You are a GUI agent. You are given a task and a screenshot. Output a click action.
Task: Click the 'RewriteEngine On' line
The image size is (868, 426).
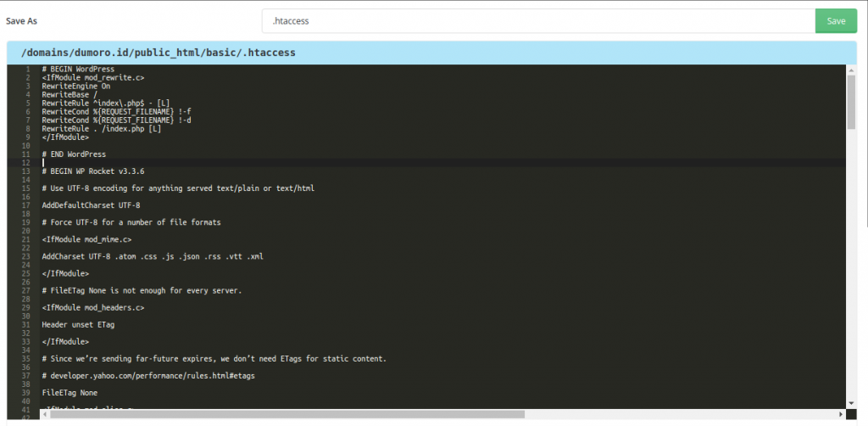[x=75, y=87]
